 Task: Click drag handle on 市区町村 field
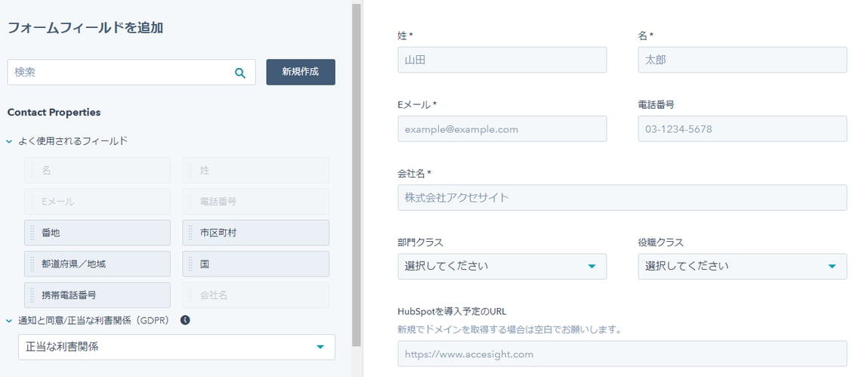coord(190,233)
